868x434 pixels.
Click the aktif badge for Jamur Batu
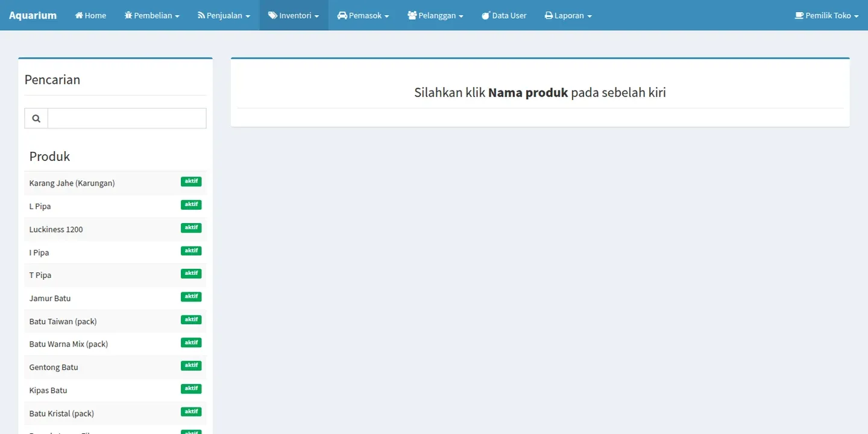[x=191, y=297]
